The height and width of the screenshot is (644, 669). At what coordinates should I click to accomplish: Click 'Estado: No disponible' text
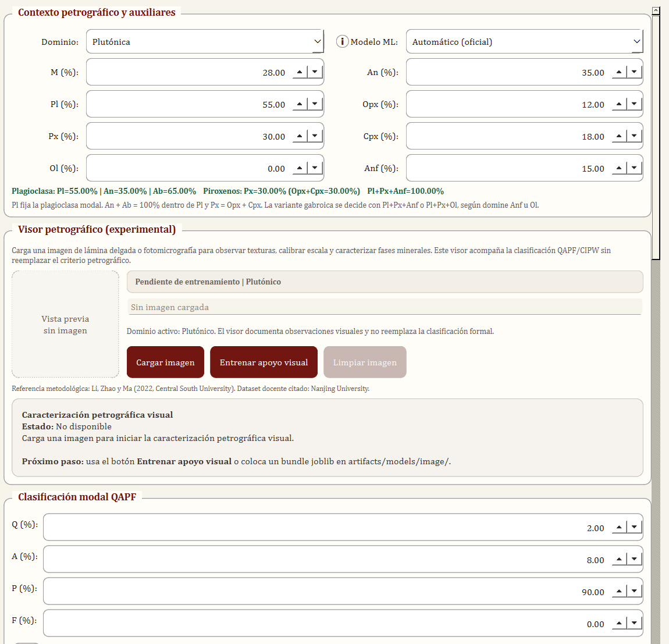pyautogui.click(x=66, y=426)
